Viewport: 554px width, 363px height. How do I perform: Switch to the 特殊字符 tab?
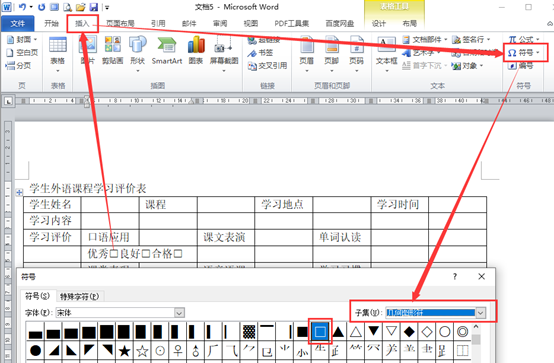[x=79, y=296]
